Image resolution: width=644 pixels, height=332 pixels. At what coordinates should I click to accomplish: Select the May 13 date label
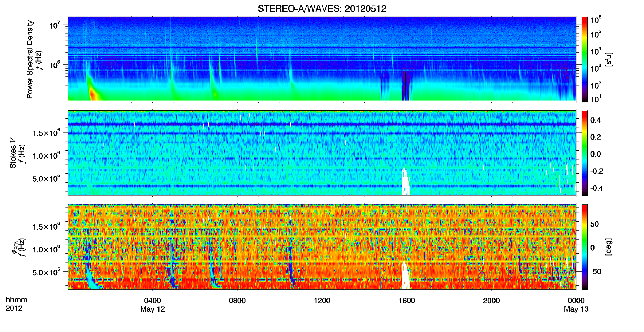(x=576, y=309)
